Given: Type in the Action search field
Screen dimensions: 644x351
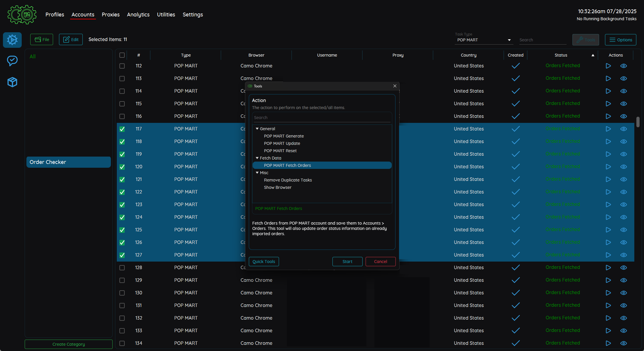Looking at the screenshot, I should [x=322, y=117].
